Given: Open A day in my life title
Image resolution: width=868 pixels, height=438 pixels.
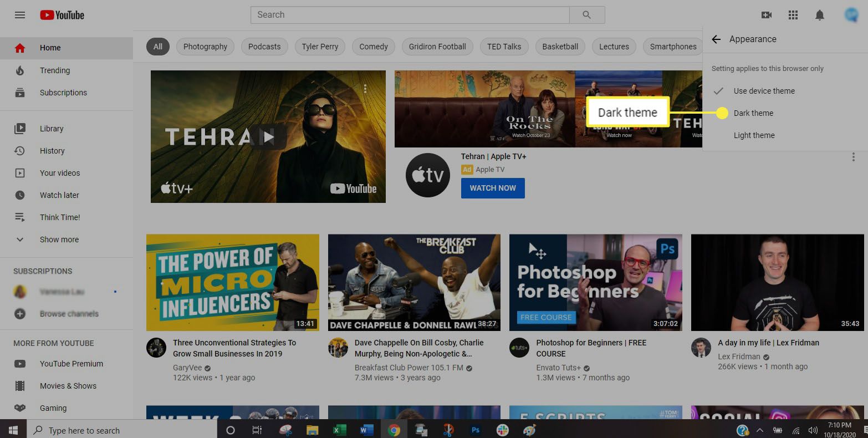Looking at the screenshot, I should pos(768,343).
